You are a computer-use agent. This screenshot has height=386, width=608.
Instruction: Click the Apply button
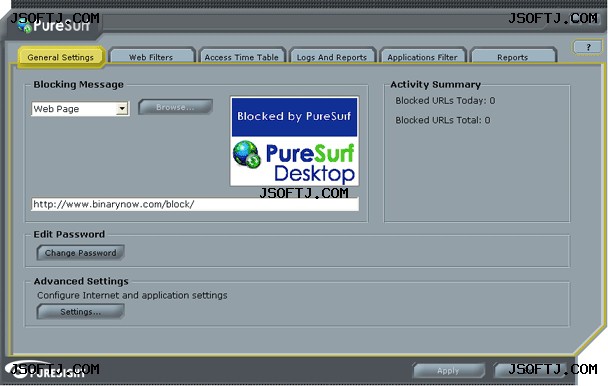449,370
